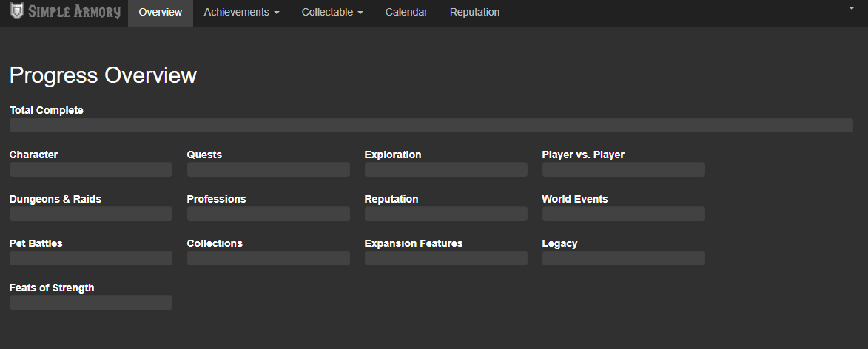Open the top-right caret dropdown menu
Image resolution: width=868 pixels, height=349 pixels.
852,8
